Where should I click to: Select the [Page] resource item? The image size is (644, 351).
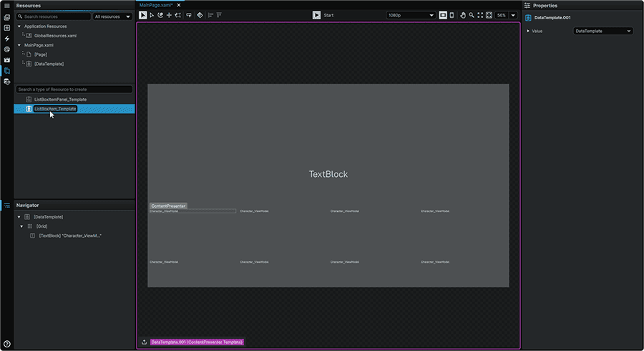tap(41, 54)
